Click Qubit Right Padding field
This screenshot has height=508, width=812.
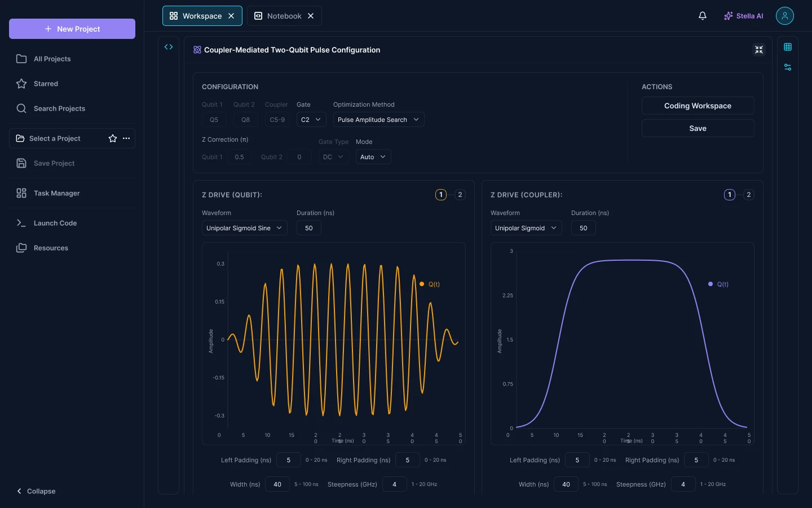tap(408, 460)
